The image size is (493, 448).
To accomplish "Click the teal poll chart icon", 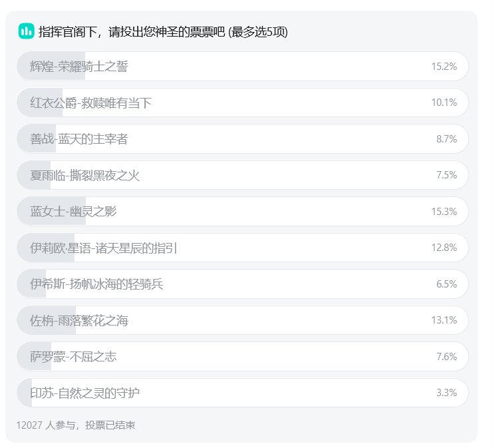I will coord(26,31).
